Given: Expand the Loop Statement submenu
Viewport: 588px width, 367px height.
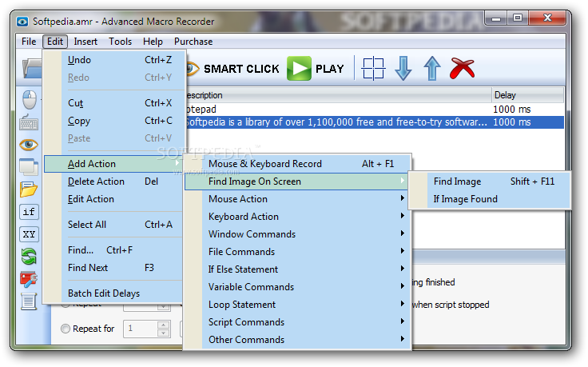Looking at the screenshot, I should 297,305.
